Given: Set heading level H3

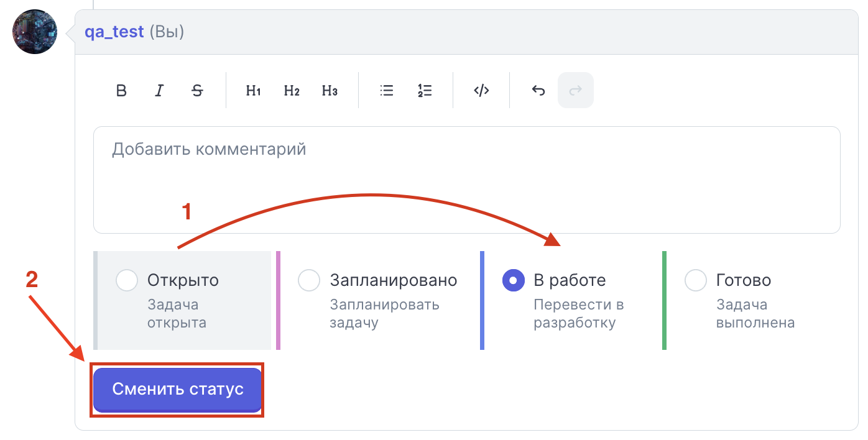Looking at the screenshot, I should pyautogui.click(x=330, y=91).
